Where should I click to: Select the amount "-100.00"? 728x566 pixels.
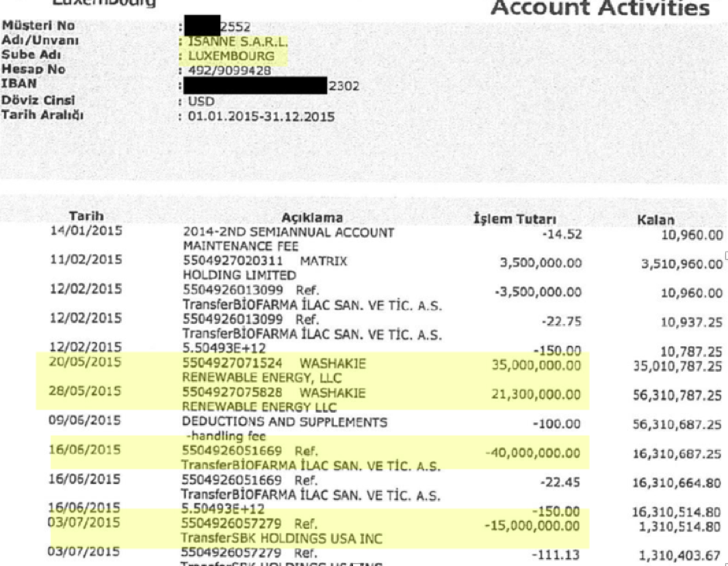(x=557, y=424)
